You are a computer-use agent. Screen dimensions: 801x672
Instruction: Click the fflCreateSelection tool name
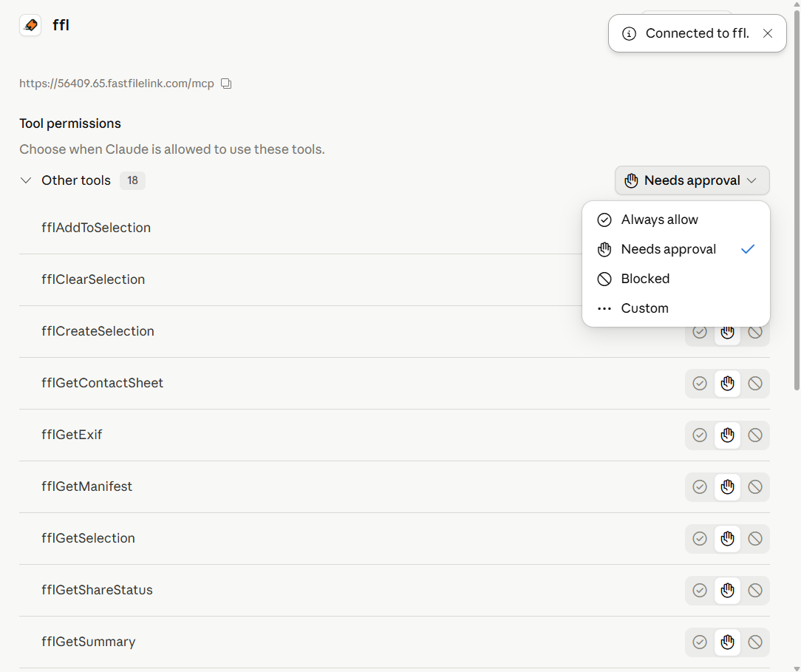pyautogui.click(x=98, y=331)
